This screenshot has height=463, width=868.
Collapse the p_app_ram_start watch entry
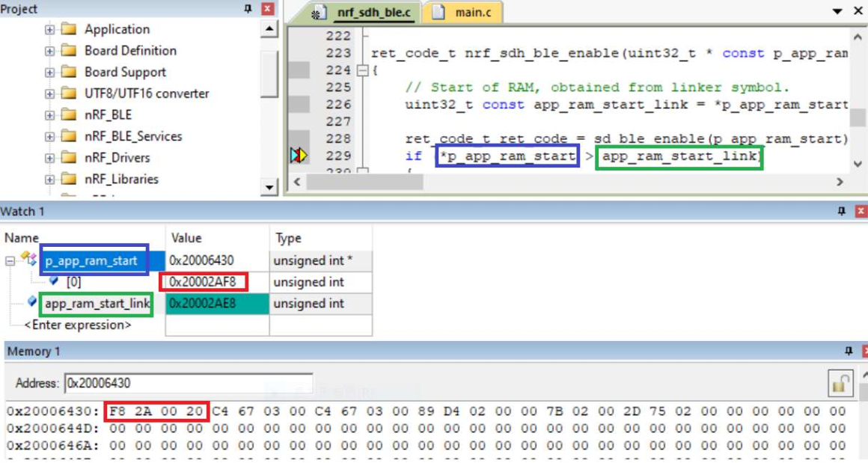pyautogui.click(x=10, y=261)
